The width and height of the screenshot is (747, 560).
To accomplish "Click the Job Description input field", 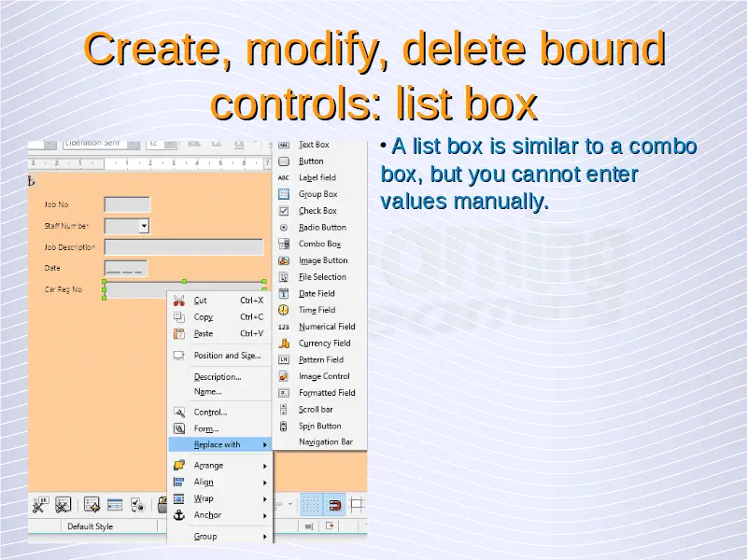I will [x=183, y=246].
